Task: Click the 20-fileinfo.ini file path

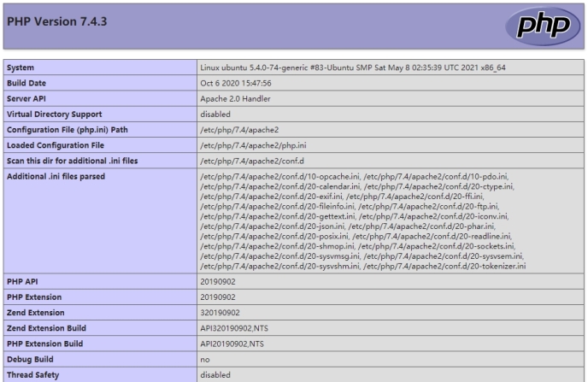Action: pos(278,206)
